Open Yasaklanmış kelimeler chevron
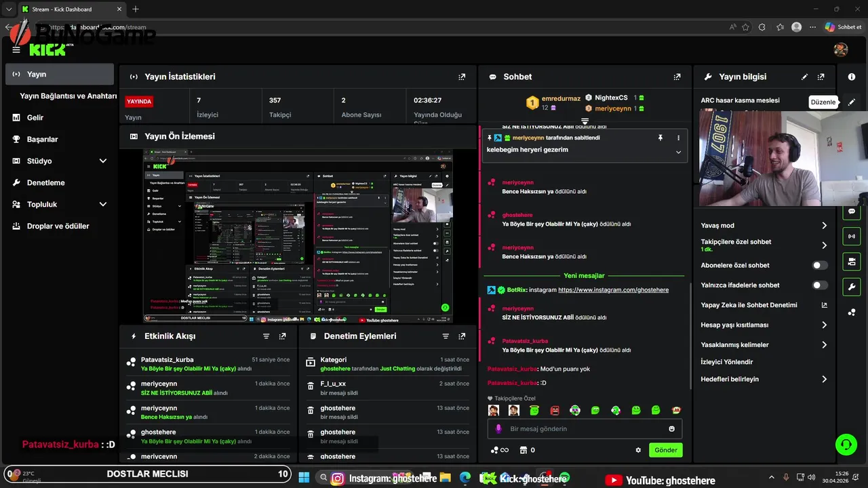The image size is (868, 488). [824, 345]
